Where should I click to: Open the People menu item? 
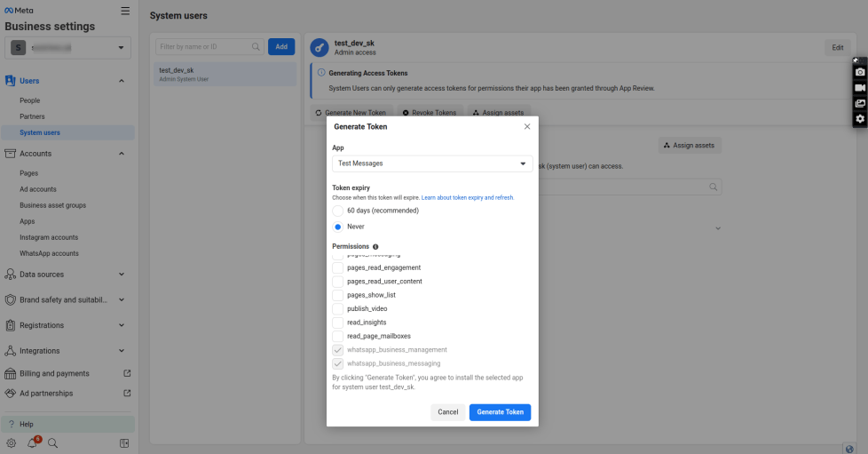click(x=30, y=101)
